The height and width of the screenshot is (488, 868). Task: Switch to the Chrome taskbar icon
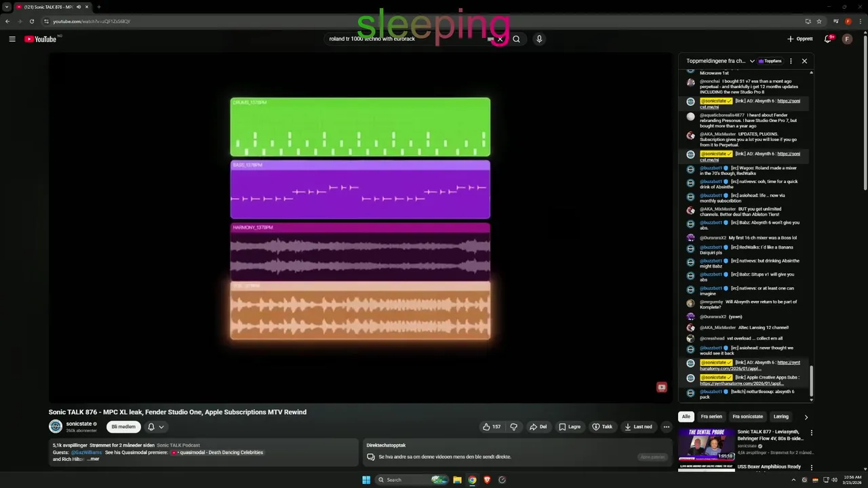tap(472, 480)
